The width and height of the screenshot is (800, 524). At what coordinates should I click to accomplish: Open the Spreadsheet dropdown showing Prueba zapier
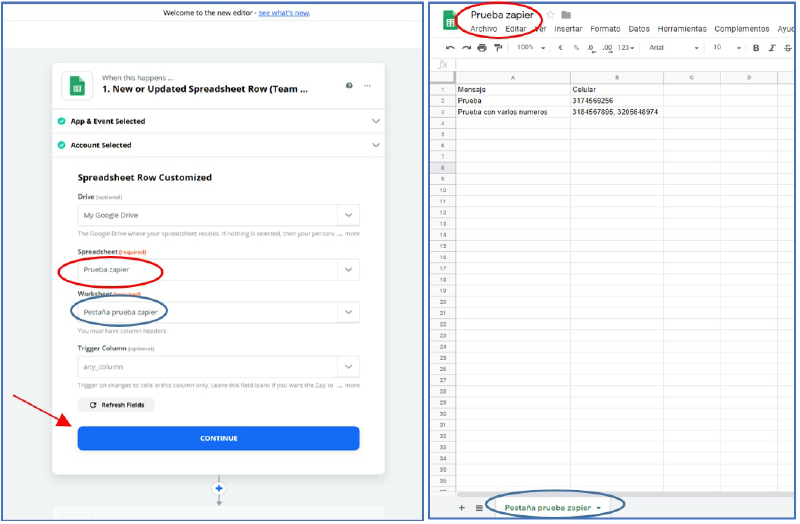click(218, 269)
